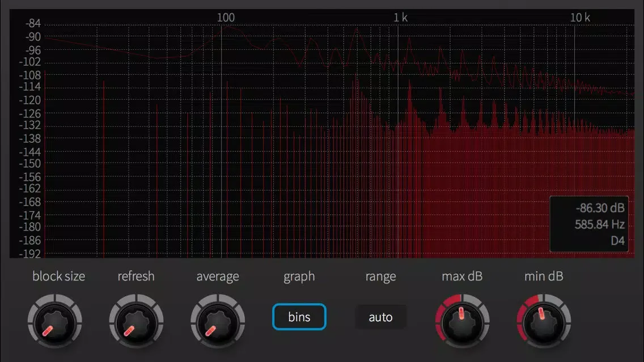Click the range label
This screenshot has width=644, height=362.
pos(381,276)
